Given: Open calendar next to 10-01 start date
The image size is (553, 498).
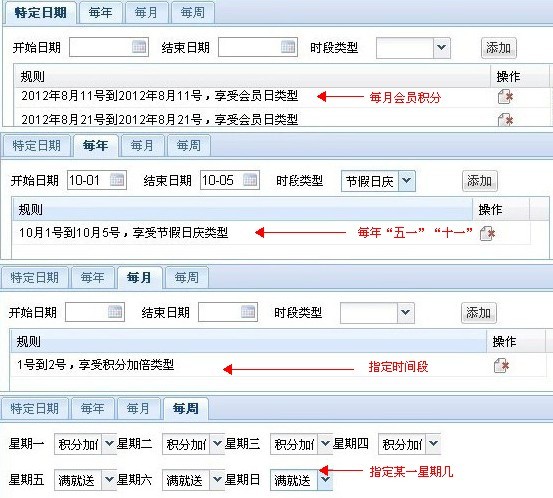Looking at the screenshot, I should [117, 180].
